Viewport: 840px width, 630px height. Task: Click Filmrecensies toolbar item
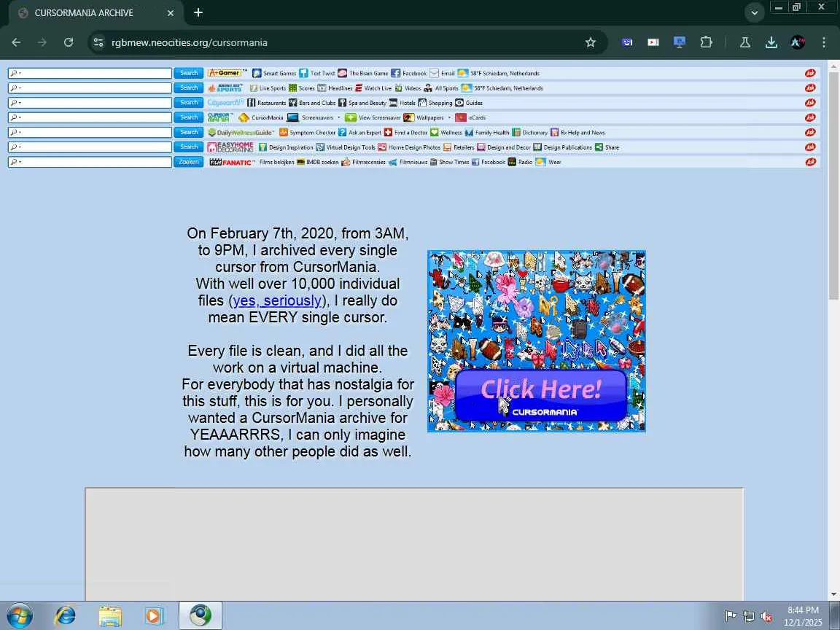[x=363, y=162]
